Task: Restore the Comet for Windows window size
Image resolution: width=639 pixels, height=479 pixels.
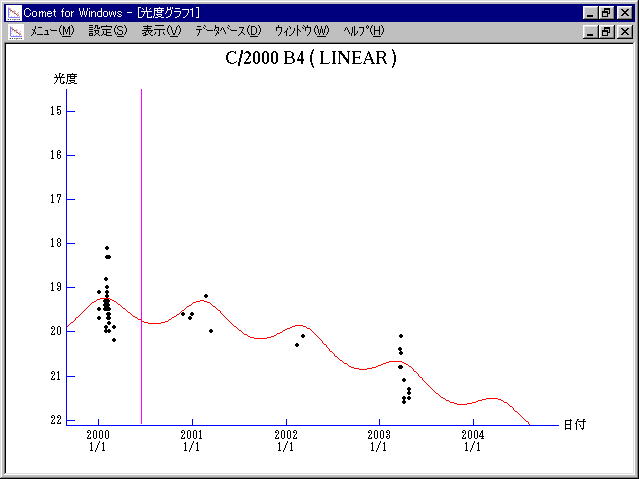Action: tap(606, 13)
